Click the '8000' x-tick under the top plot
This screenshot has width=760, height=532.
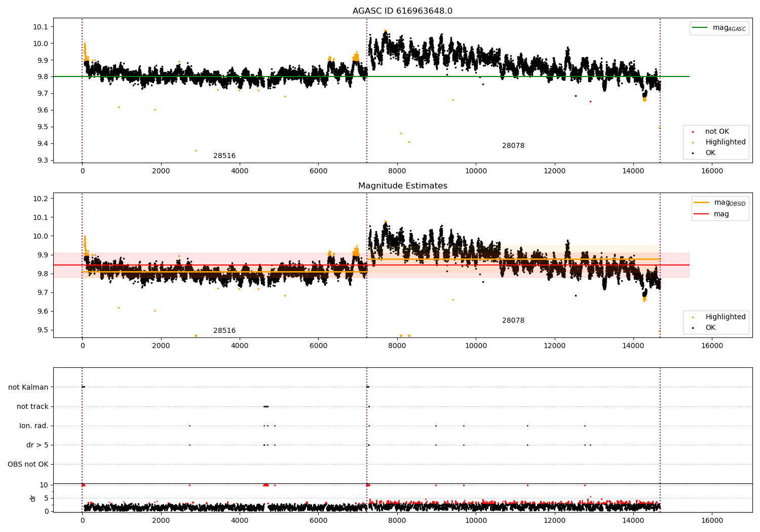(x=397, y=171)
